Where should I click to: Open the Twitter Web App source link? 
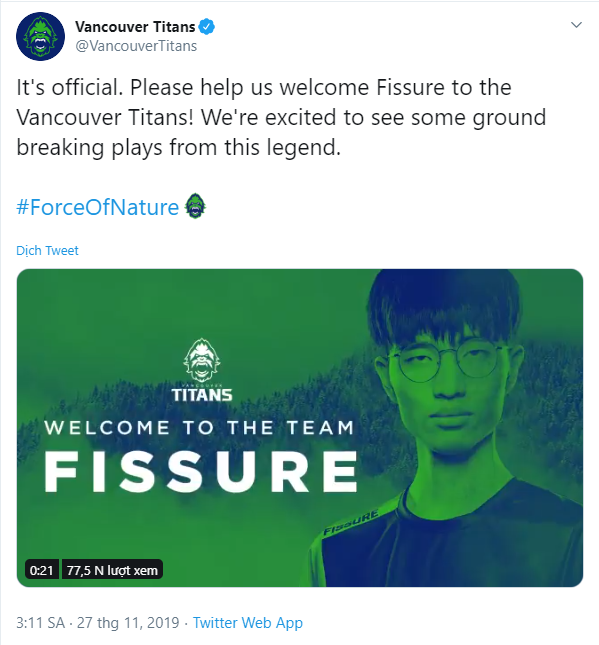click(x=248, y=623)
